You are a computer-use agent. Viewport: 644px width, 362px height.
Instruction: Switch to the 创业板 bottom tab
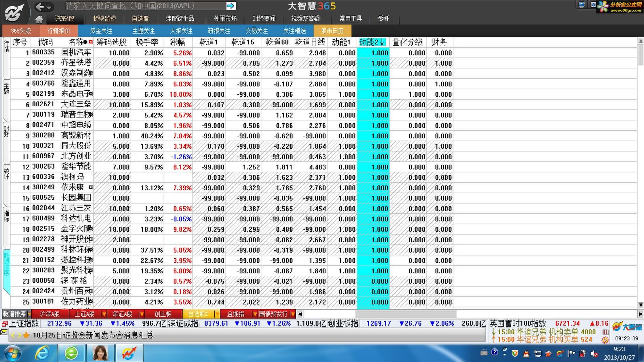163,314
